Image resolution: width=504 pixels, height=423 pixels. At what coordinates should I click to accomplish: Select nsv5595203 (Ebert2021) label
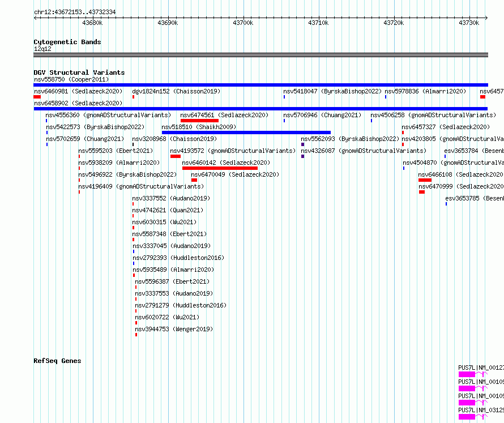(116, 151)
